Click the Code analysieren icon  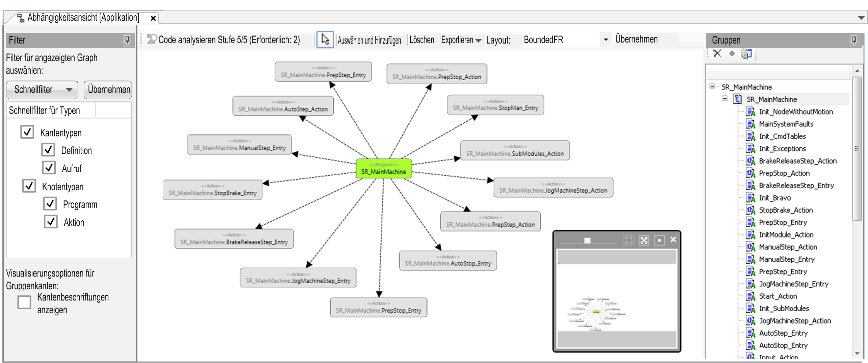[152, 40]
